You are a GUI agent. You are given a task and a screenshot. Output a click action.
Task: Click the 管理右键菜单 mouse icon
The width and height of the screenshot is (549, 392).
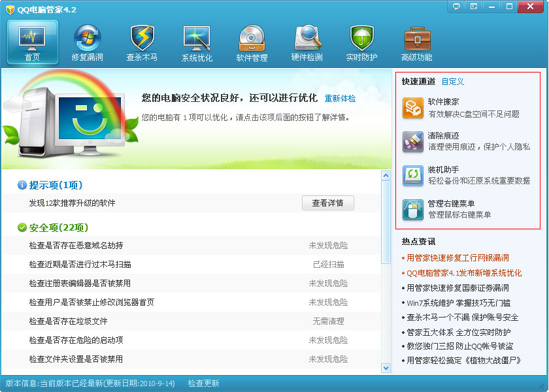413,209
